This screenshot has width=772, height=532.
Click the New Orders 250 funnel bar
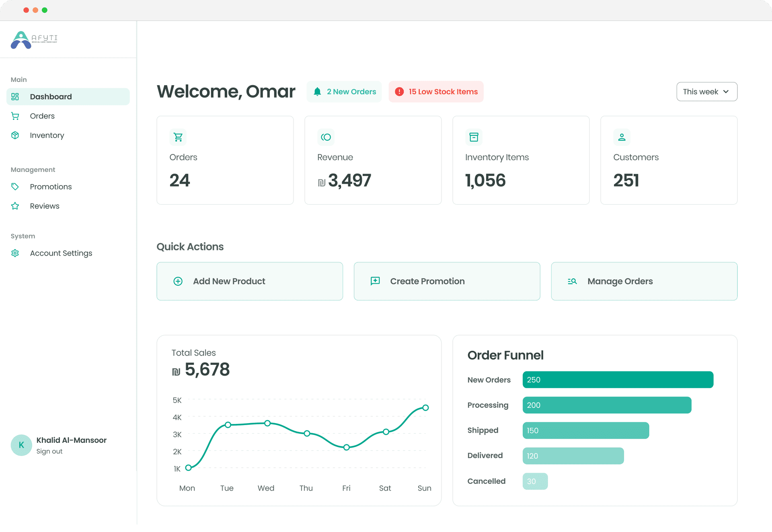[x=618, y=380]
